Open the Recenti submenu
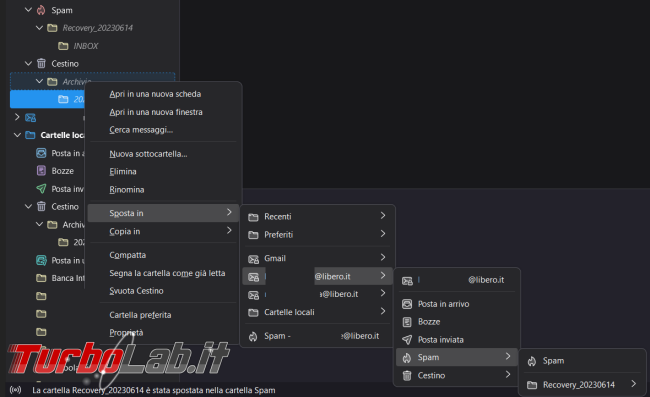This screenshot has height=397, width=650. coord(317,216)
